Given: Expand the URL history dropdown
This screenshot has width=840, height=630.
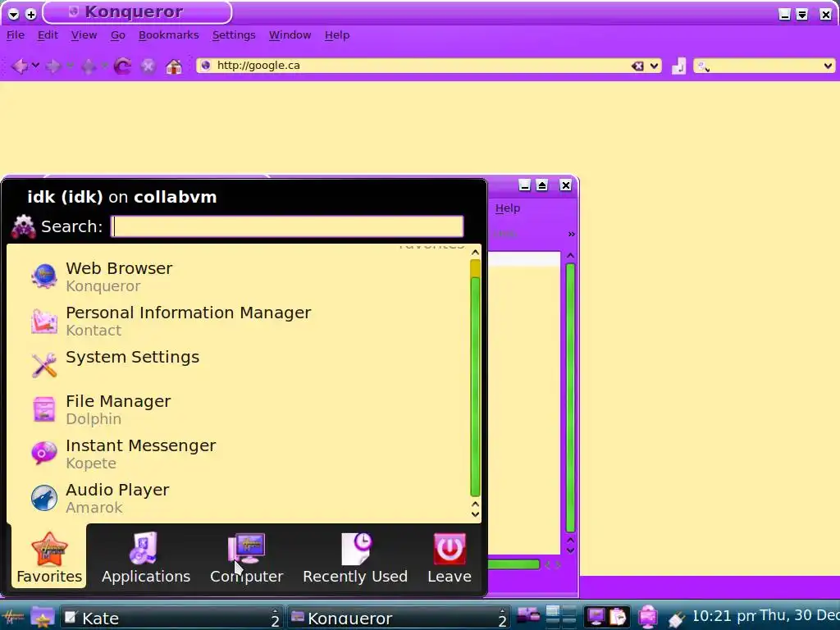Looking at the screenshot, I should tap(654, 66).
